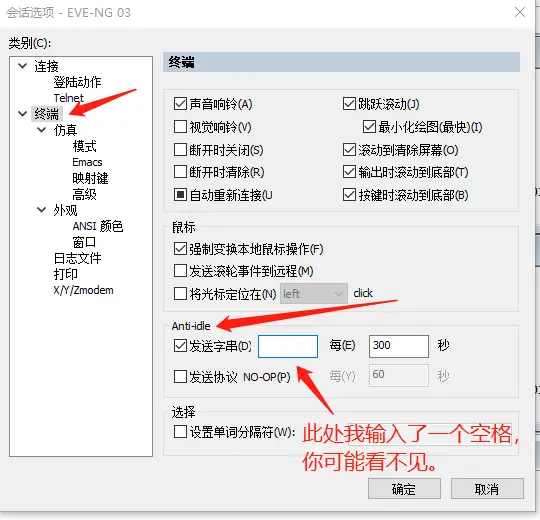Enable 发送滚轮事件到远程(M) checkbox

180,271
